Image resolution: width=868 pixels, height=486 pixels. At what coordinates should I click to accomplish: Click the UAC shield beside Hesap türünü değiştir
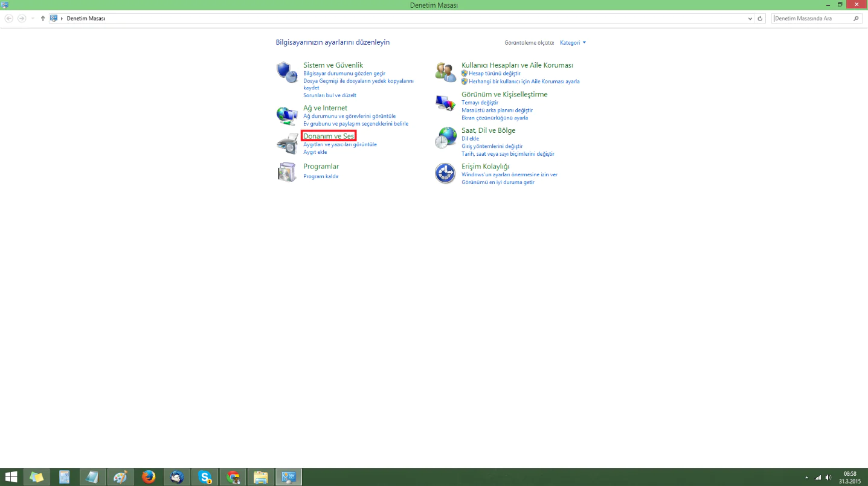(x=465, y=73)
